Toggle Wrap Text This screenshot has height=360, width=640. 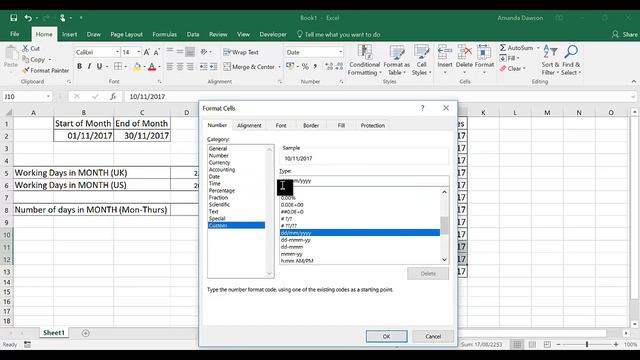point(241,52)
